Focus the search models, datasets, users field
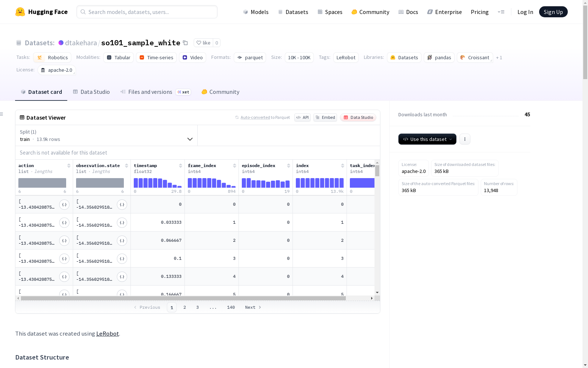Image resolution: width=588 pixels, height=368 pixels. point(147,12)
